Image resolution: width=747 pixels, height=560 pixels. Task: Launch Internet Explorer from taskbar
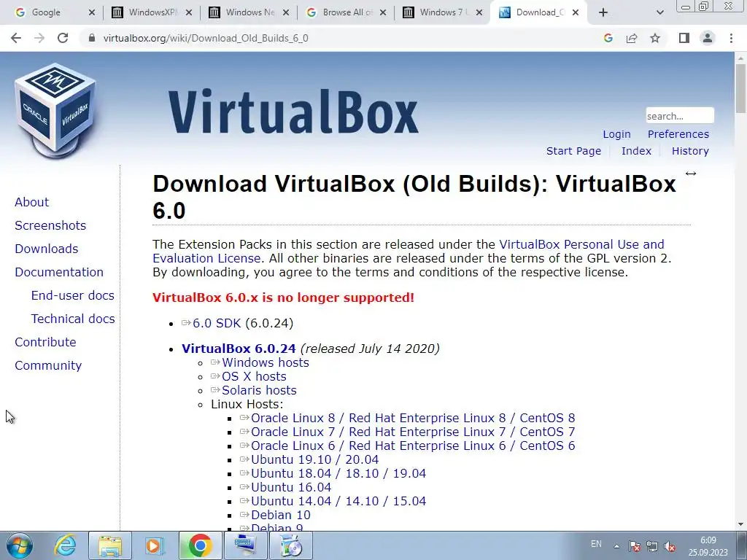click(65, 545)
